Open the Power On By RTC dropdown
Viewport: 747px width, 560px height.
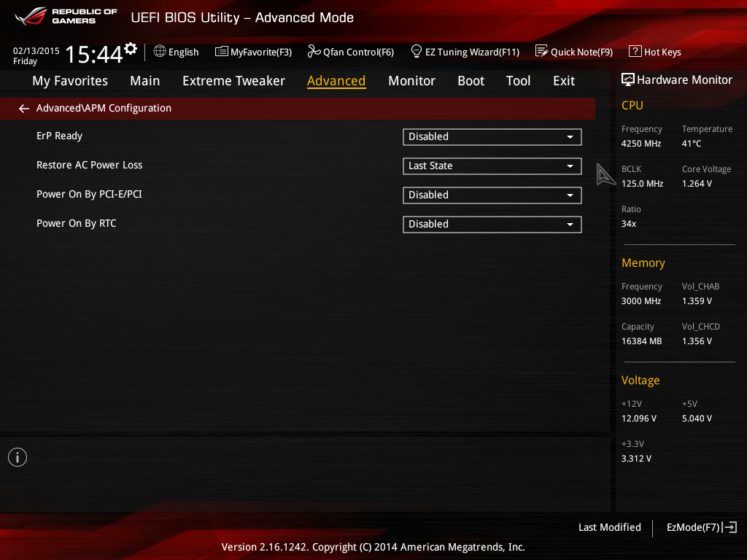pyautogui.click(x=492, y=225)
